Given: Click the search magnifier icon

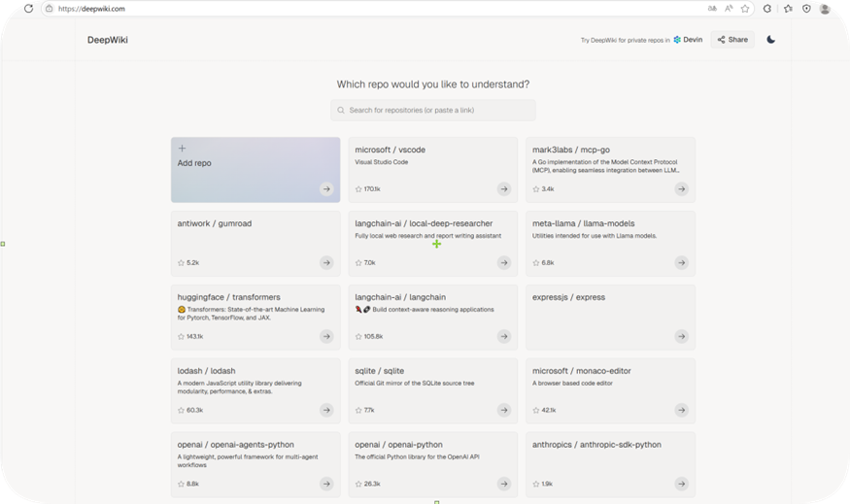Looking at the screenshot, I should tap(341, 110).
